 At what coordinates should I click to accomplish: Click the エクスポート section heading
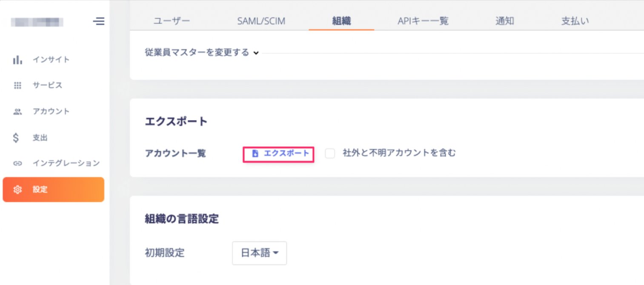176,121
